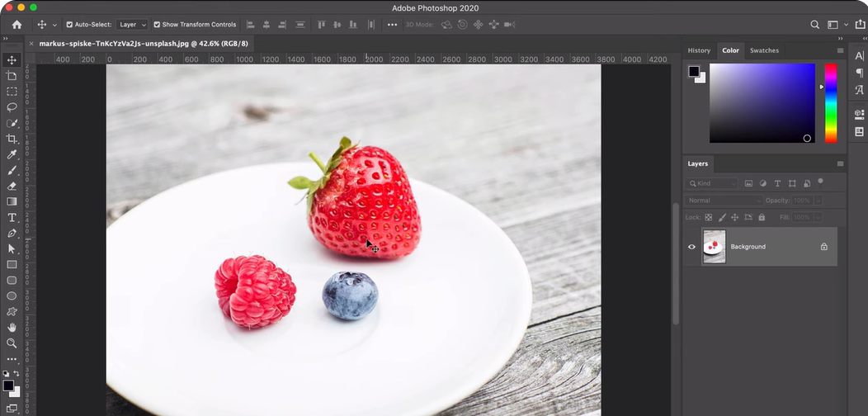
Task: Switch to the Swatches tab
Action: point(764,50)
